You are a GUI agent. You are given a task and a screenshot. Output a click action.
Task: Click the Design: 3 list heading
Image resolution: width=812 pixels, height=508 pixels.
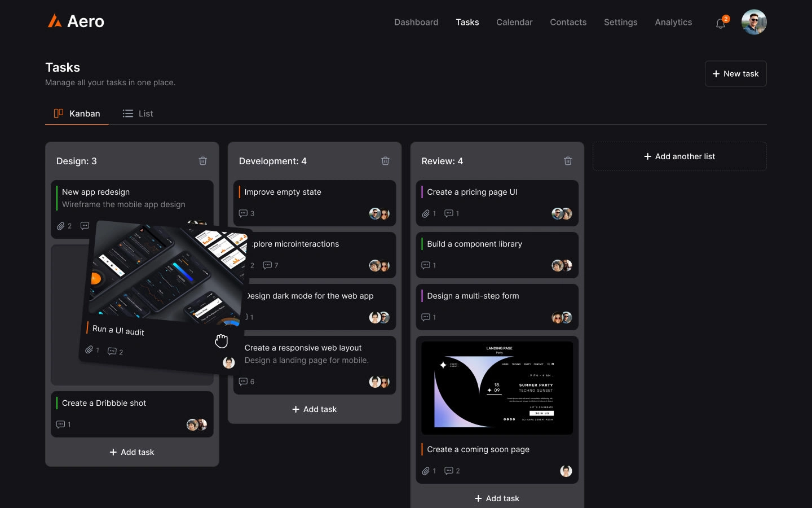(77, 161)
